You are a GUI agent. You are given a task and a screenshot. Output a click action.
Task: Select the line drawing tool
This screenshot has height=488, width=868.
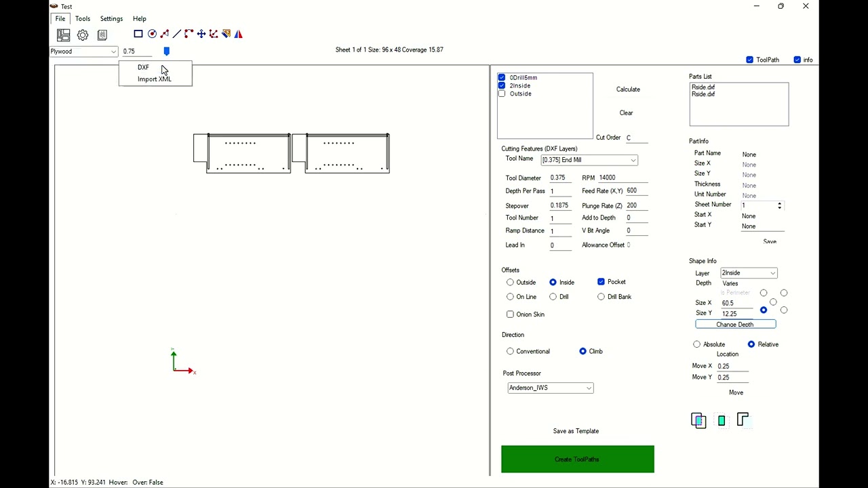point(177,34)
